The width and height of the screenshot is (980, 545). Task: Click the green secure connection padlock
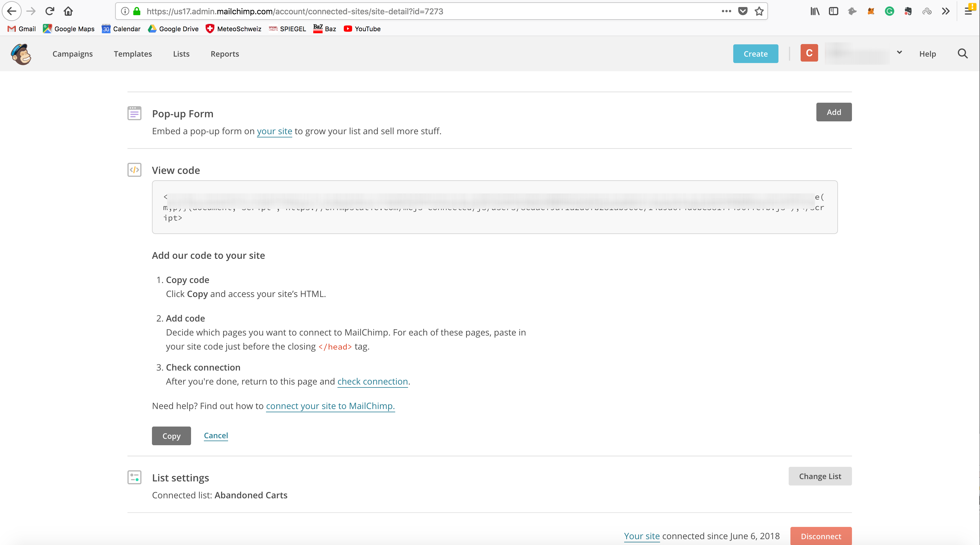137,11
